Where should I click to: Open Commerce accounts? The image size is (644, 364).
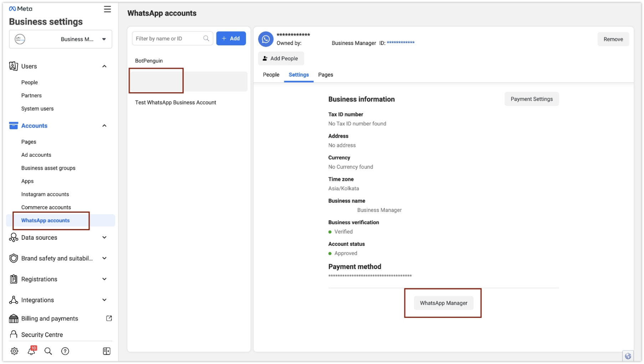pos(46,207)
